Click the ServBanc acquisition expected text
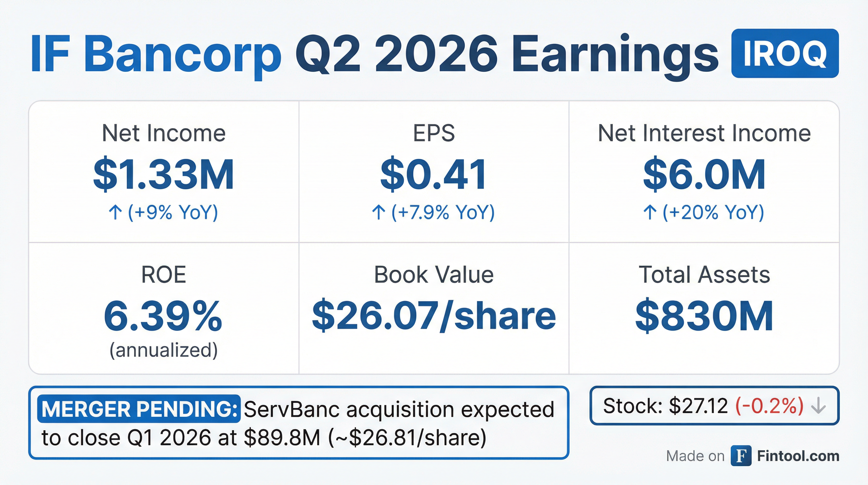 click(x=399, y=410)
